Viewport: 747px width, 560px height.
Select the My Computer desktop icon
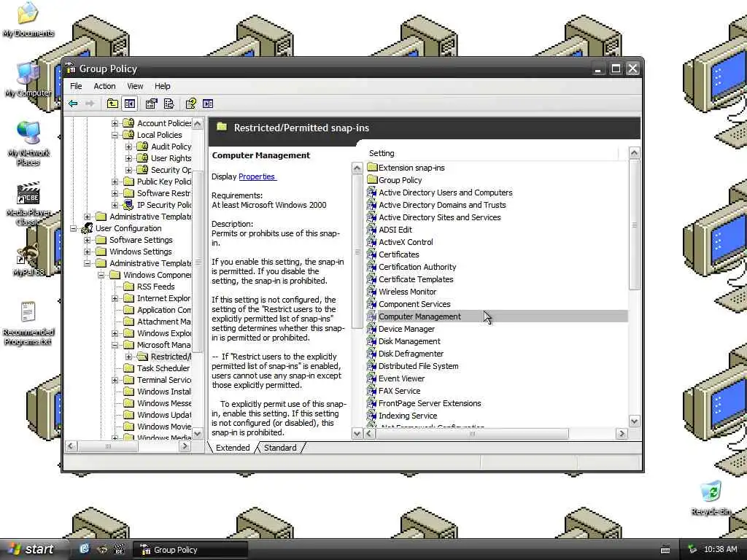(28, 79)
